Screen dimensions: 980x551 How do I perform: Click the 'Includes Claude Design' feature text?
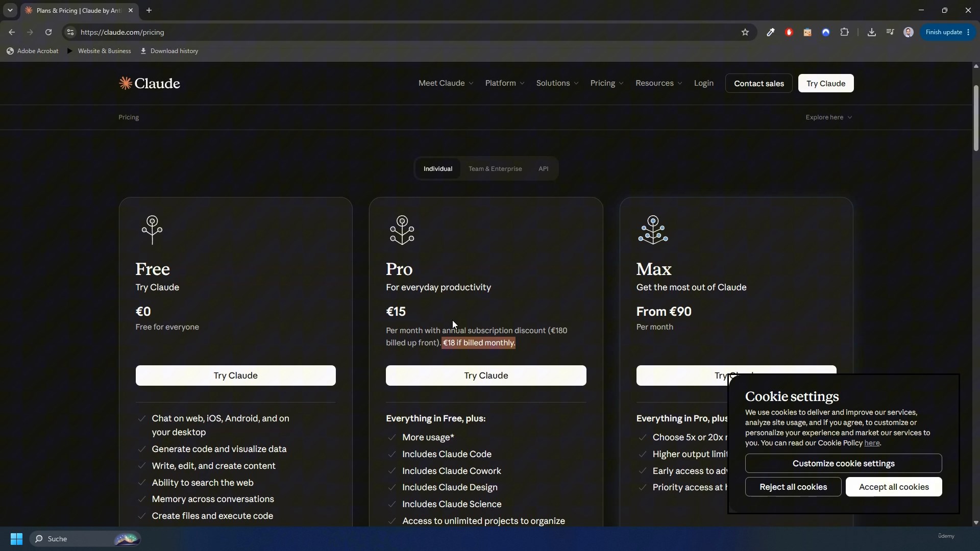(x=450, y=487)
